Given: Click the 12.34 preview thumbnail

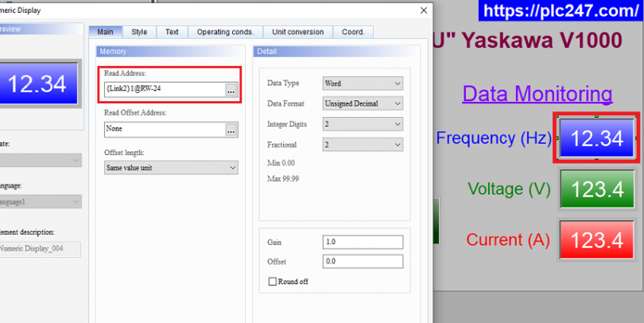Looking at the screenshot, I should 39,84.
